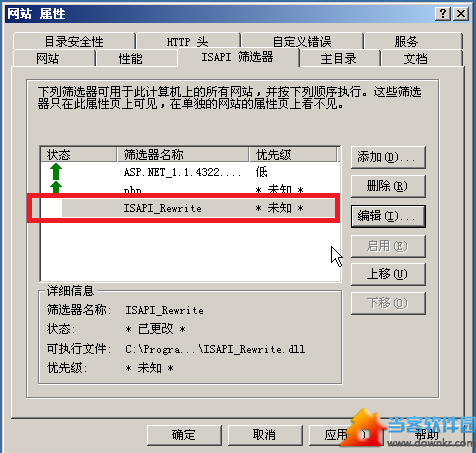Image resolution: width=476 pixels, height=453 pixels.
Task: Switch to the 目录安全性 tab
Action: pyautogui.click(x=74, y=42)
